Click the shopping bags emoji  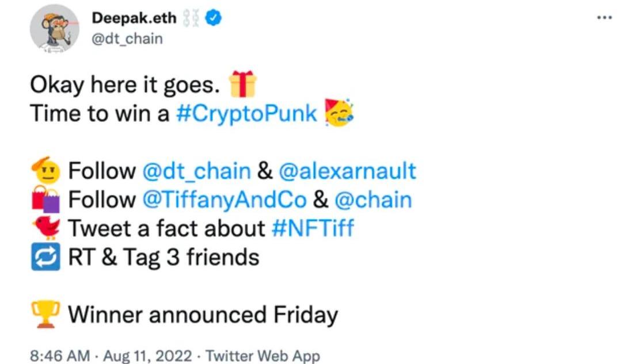pyautogui.click(x=46, y=199)
